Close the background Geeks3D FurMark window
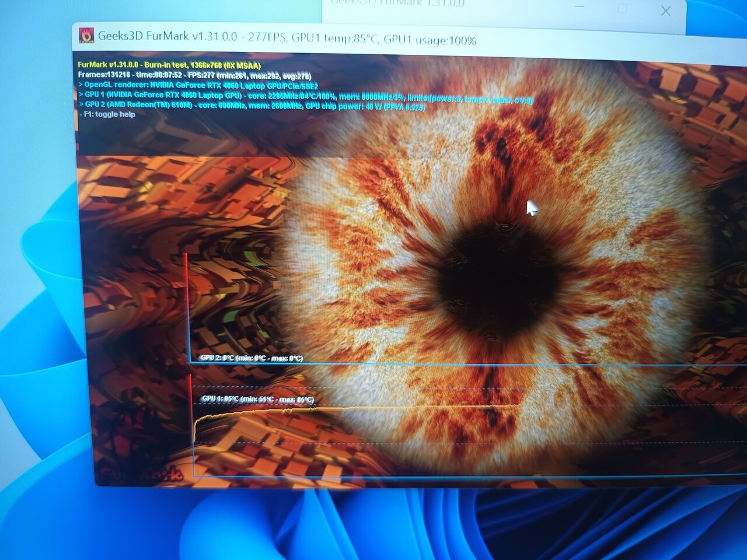This screenshot has width=747, height=560. click(x=666, y=10)
